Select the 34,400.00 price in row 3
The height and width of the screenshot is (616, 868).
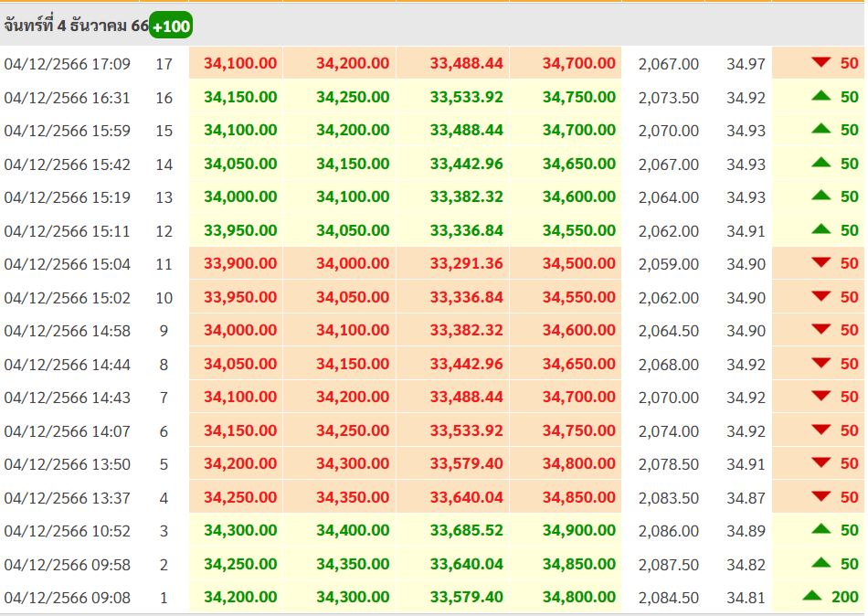[x=353, y=530]
